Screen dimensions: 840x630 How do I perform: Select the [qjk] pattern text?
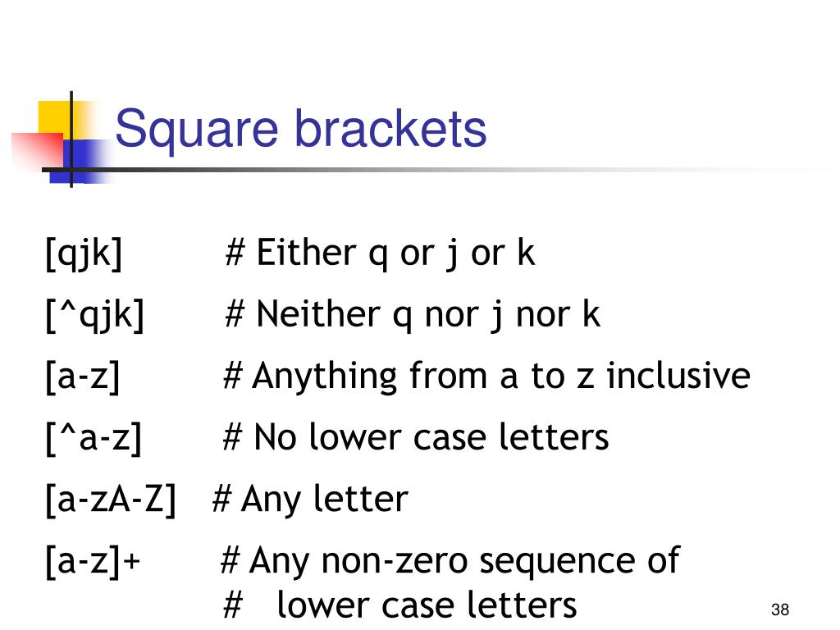[84, 253]
